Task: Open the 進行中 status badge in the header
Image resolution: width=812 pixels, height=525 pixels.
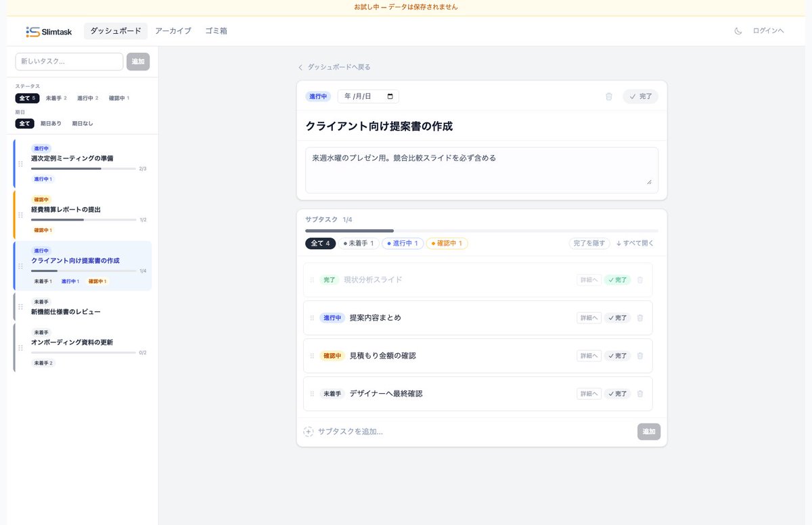Action: [318, 96]
